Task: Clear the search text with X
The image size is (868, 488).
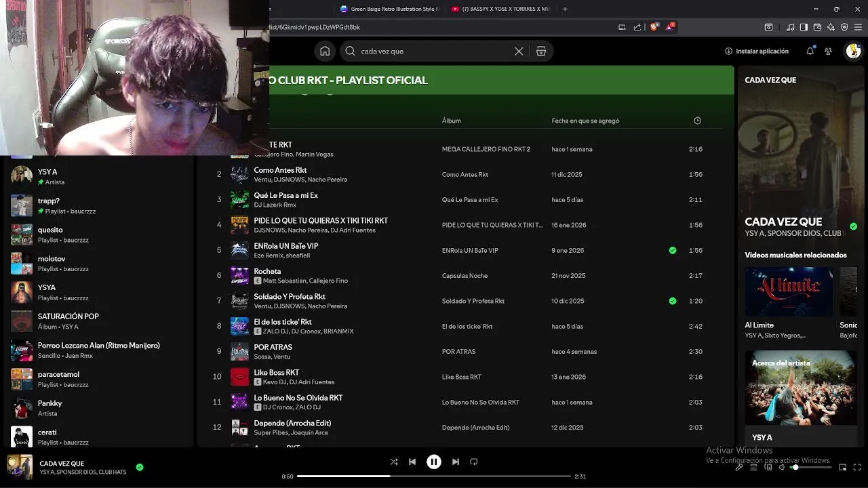Action: 519,51
